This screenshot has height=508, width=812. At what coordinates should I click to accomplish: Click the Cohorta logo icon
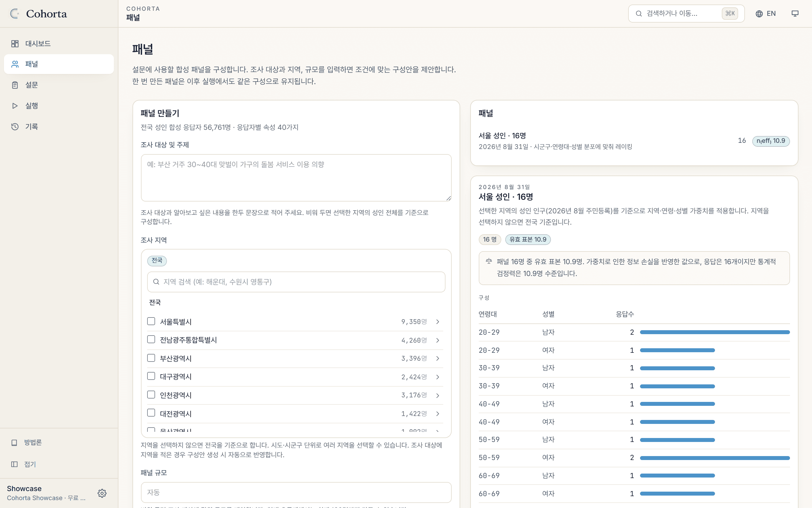pyautogui.click(x=15, y=14)
